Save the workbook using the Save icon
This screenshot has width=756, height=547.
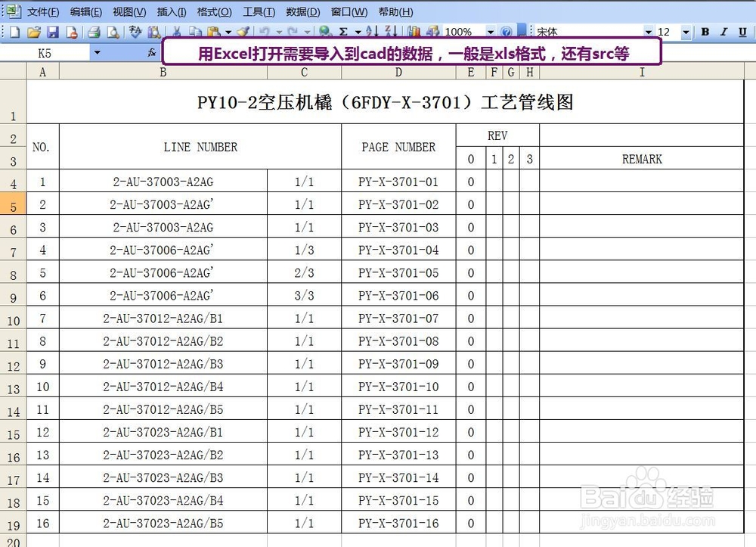[51, 32]
